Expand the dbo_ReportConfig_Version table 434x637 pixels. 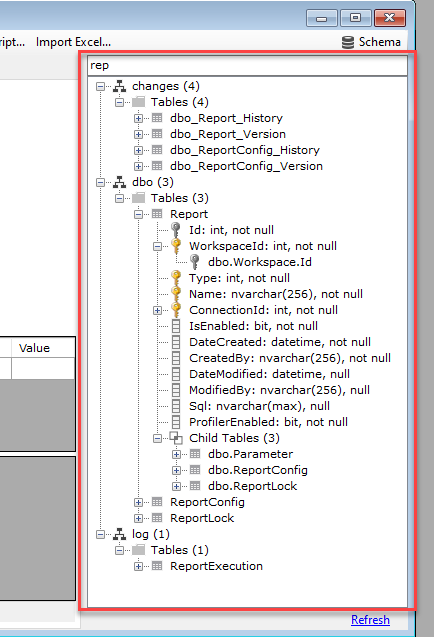click(x=138, y=166)
